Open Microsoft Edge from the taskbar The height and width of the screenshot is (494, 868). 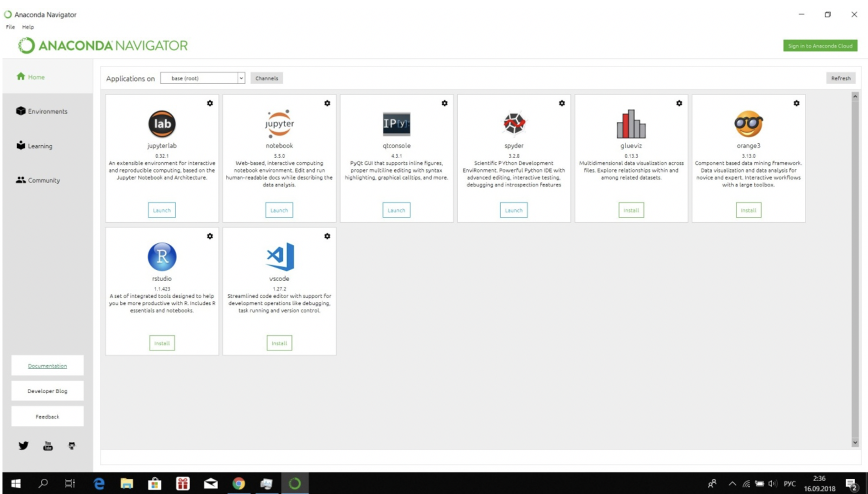click(x=99, y=484)
